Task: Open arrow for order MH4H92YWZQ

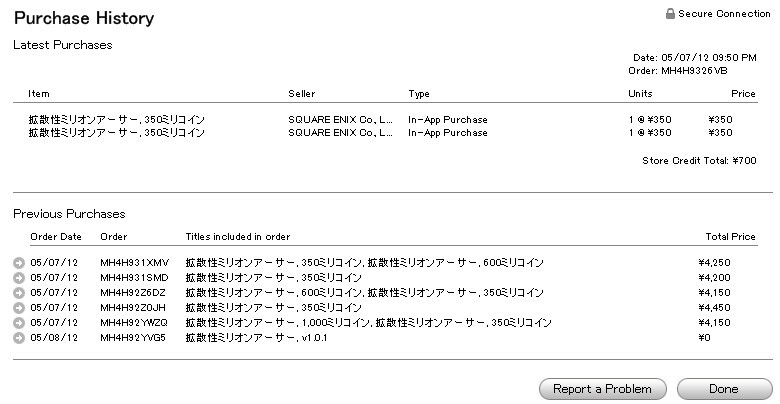Action: pyautogui.click(x=19, y=323)
